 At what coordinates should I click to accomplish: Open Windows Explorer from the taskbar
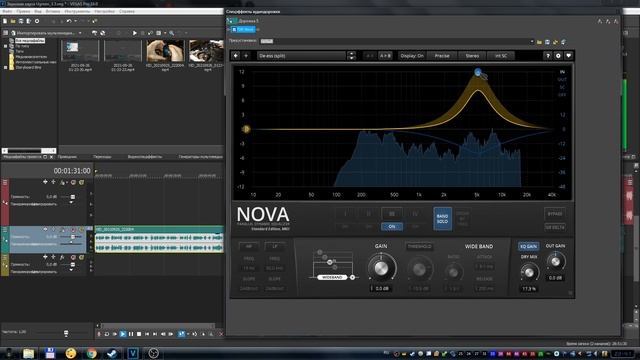coord(29,353)
